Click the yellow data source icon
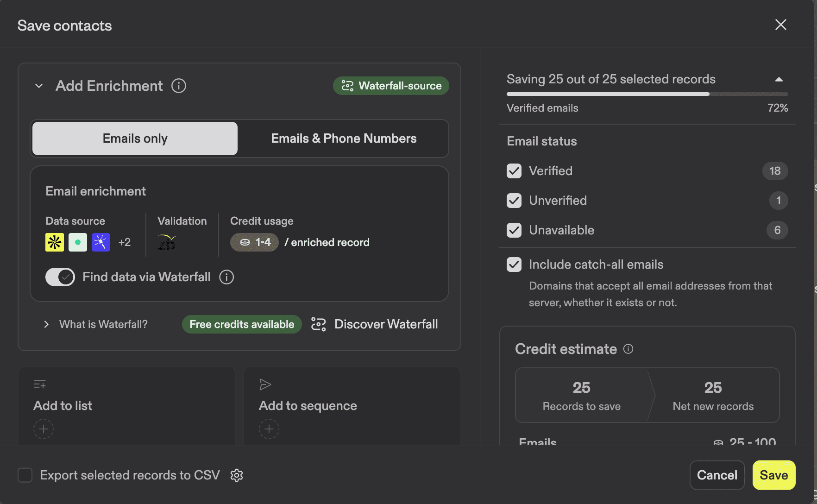Image resolution: width=817 pixels, height=504 pixels. coord(54,242)
